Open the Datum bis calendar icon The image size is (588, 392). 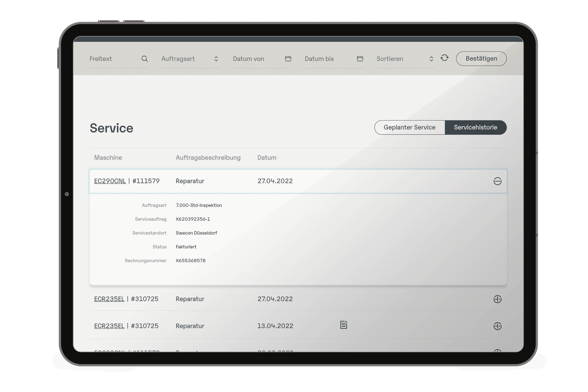(x=360, y=59)
